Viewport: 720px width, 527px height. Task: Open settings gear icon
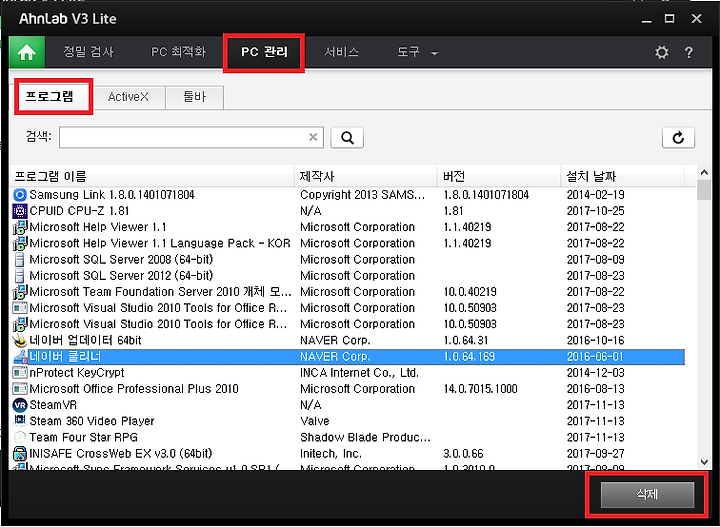661,52
